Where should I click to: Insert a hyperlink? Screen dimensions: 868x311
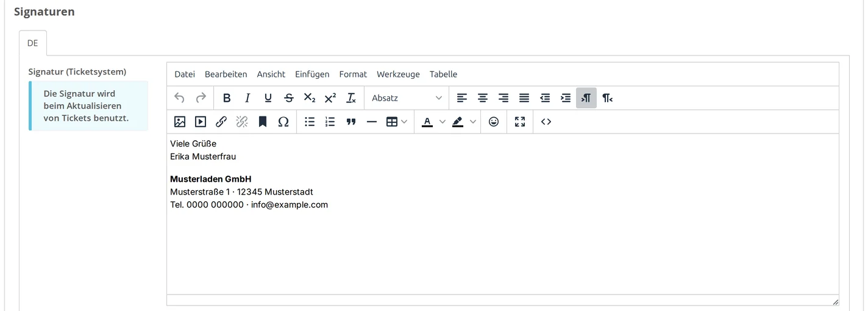click(x=221, y=121)
